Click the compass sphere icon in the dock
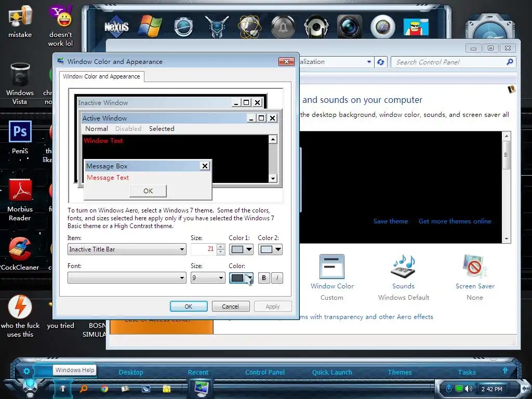 pos(183,26)
